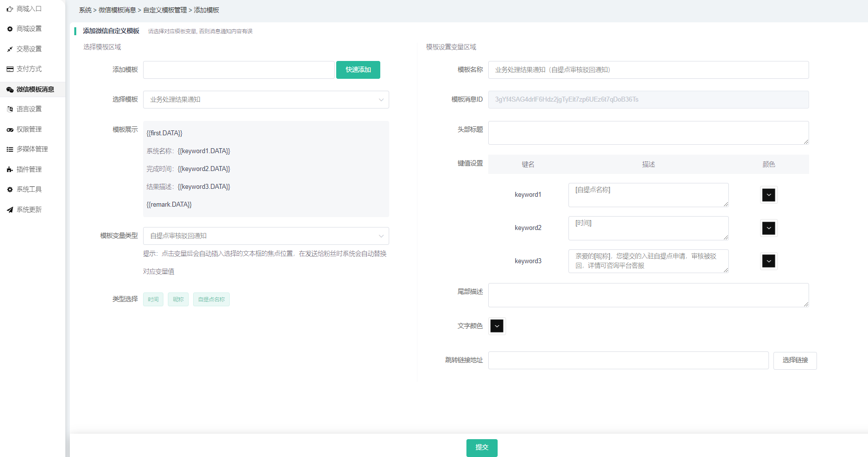Open the keyword1 color picker dropdown

pos(768,195)
